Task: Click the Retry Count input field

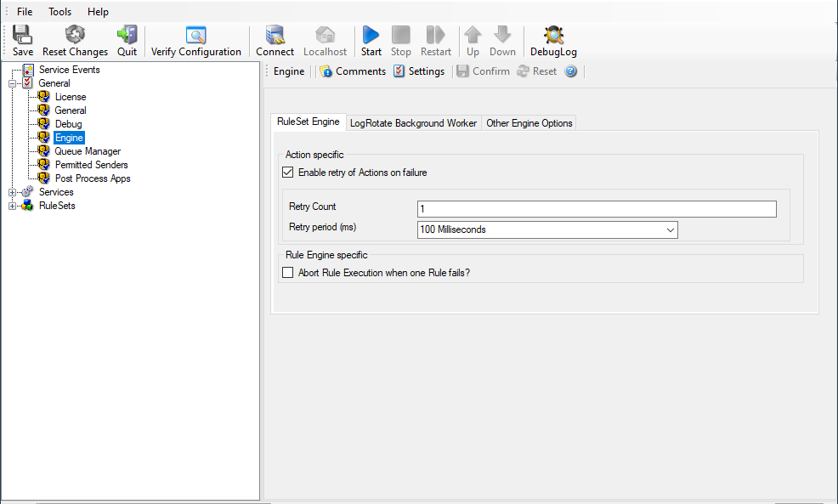Action: [x=596, y=209]
